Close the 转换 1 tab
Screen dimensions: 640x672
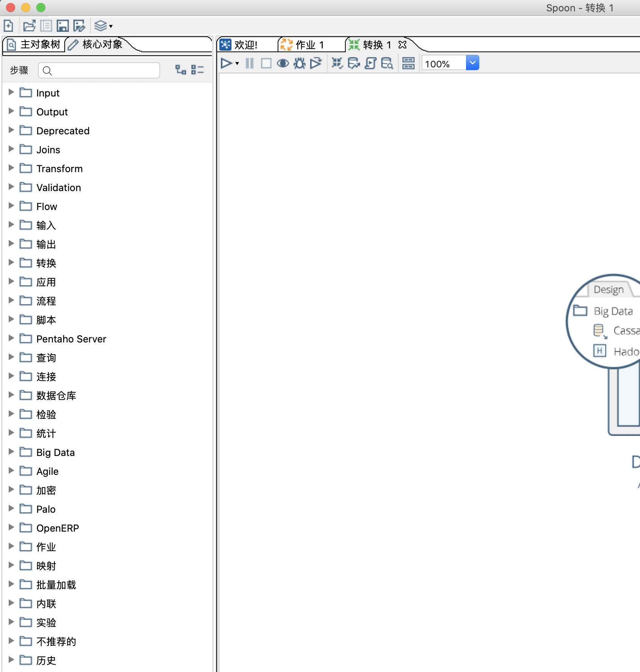[x=402, y=45]
